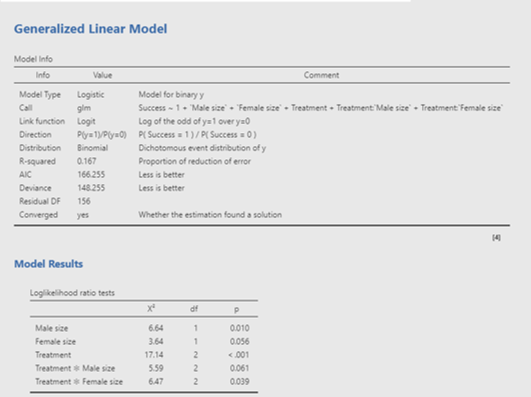Click 'Less is better' in Deviance row
Image resolution: width=531 pixels, height=397 pixels.
[161, 188]
